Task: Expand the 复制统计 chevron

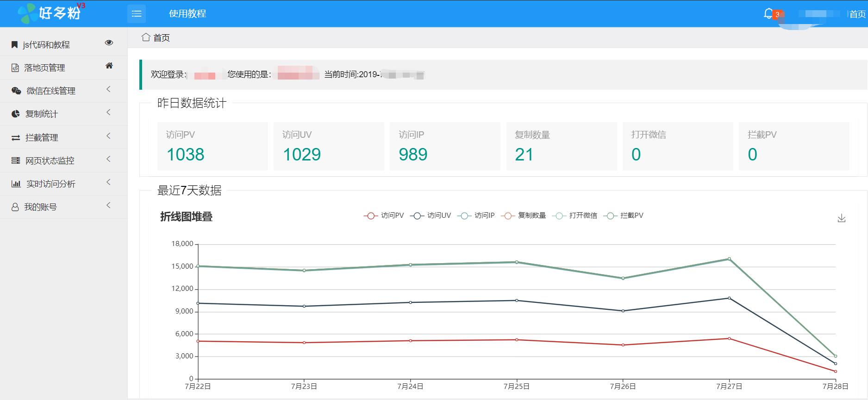Action: [x=109, y=112]
